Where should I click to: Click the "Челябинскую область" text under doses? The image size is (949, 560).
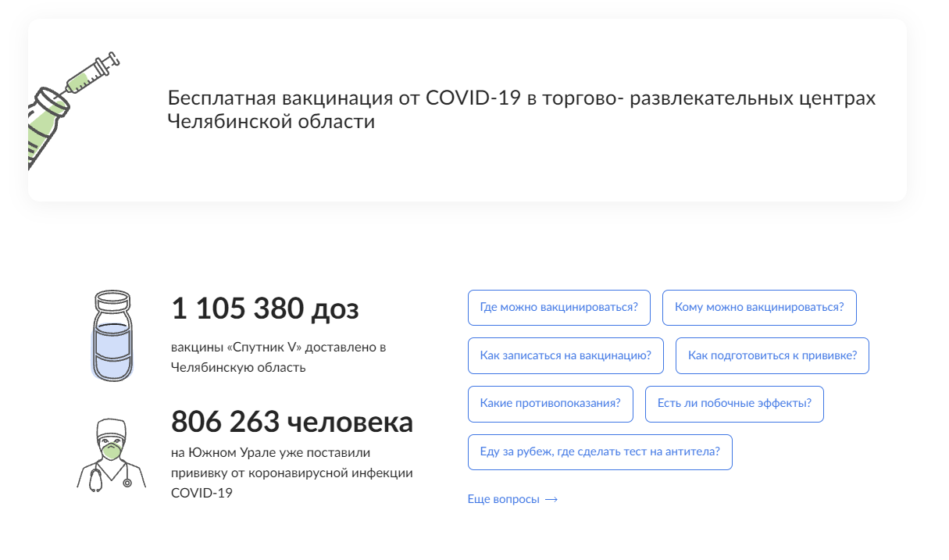pyautogui.click(x=238, y=366)
